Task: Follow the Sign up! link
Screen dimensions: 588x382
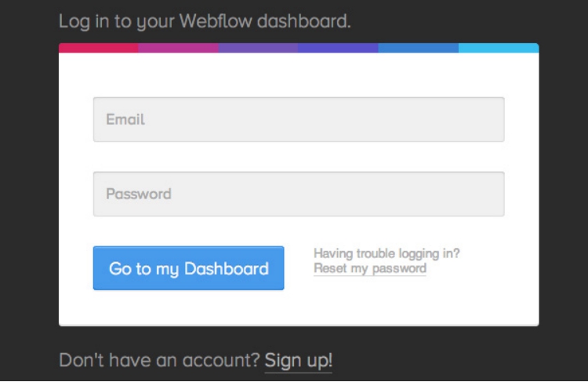Action: pyautogui.click(x=298, y=361)
